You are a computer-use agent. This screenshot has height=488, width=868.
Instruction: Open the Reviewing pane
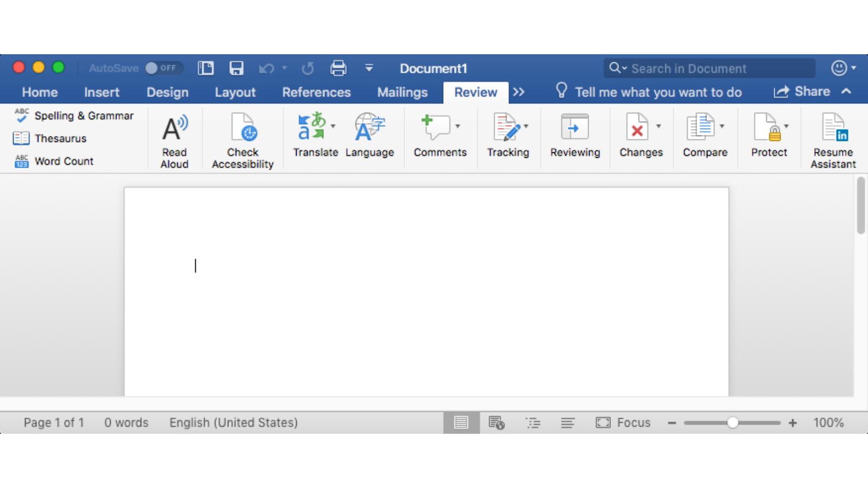(575, 136)
